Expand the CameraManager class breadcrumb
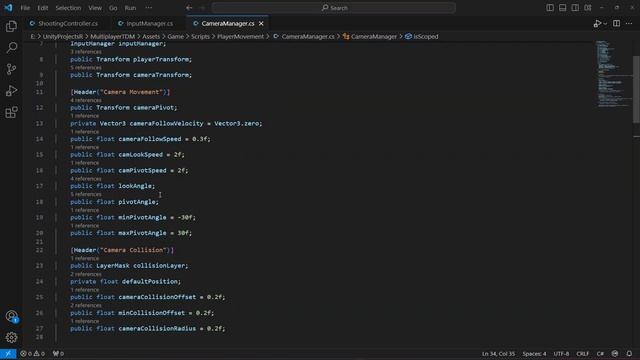Screen dimensions: 640x360 [x=370, y=36]
